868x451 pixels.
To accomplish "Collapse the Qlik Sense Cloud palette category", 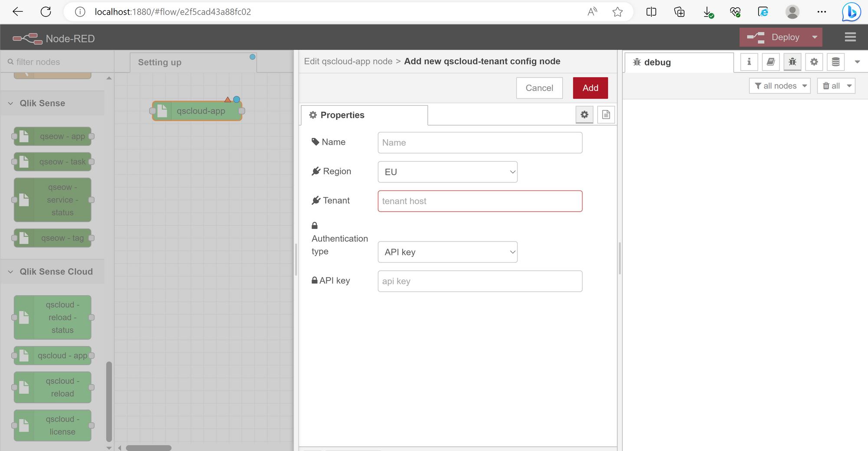I will pos(52,271).
